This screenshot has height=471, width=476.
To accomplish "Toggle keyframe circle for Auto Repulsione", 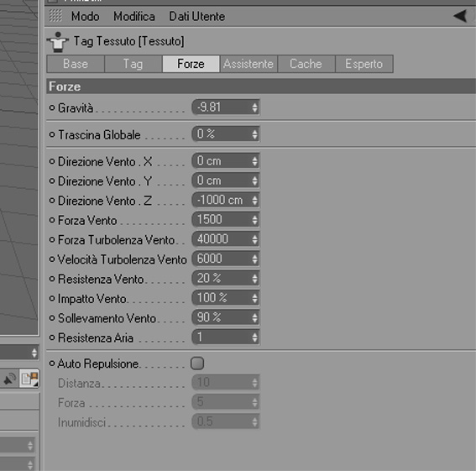I will 52,363.
